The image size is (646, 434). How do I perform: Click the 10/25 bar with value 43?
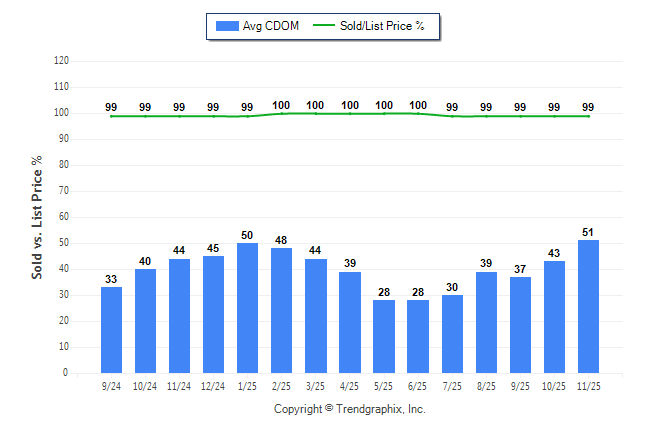[554, 317]
